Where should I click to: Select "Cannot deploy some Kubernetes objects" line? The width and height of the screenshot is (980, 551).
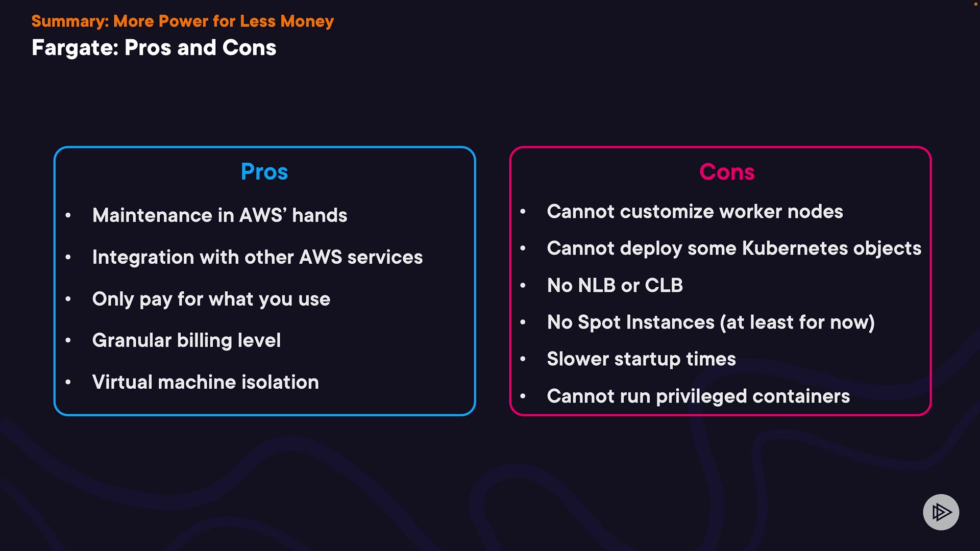pyautogui.click(x=734, y=248)
